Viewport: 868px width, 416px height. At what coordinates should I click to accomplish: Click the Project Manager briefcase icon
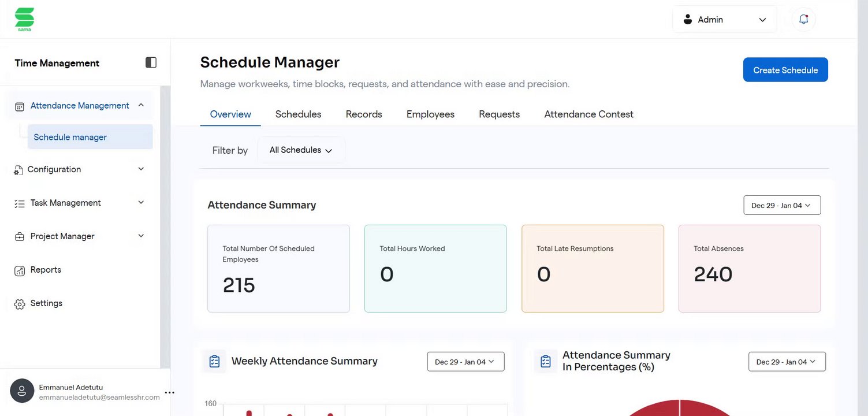click(20, 237)
